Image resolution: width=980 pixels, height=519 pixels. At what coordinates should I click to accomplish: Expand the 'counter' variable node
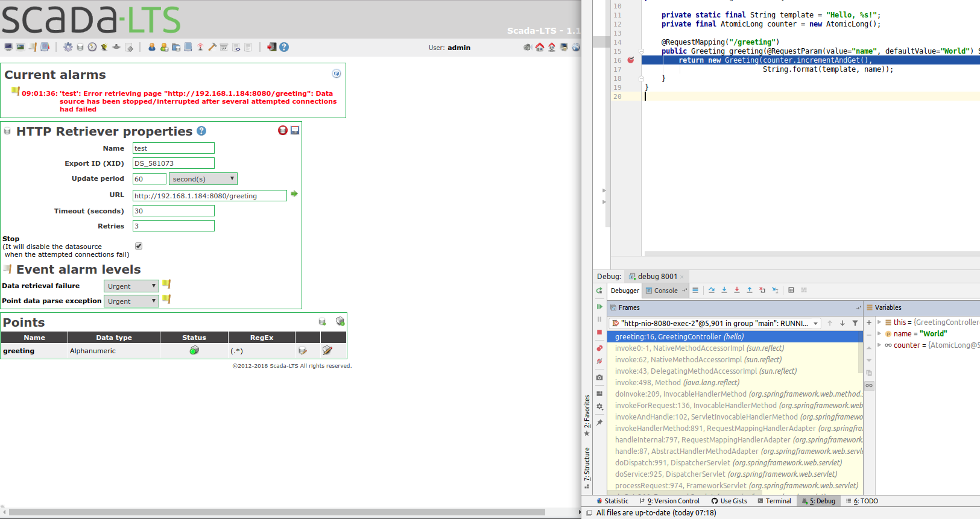point(879,345)
